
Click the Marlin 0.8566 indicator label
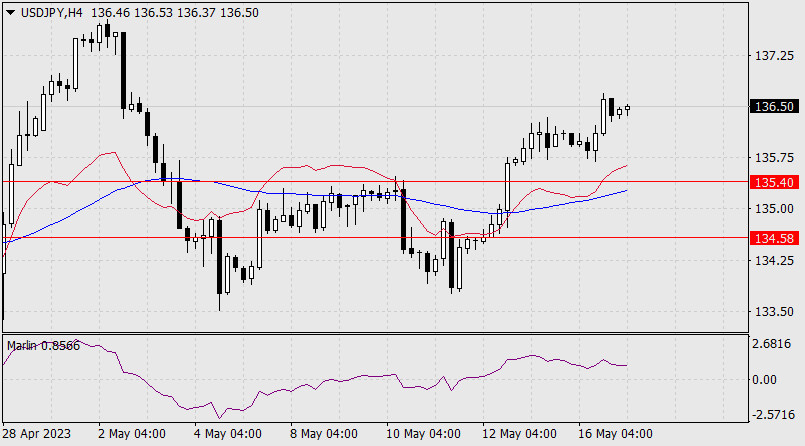click(42, 345)
